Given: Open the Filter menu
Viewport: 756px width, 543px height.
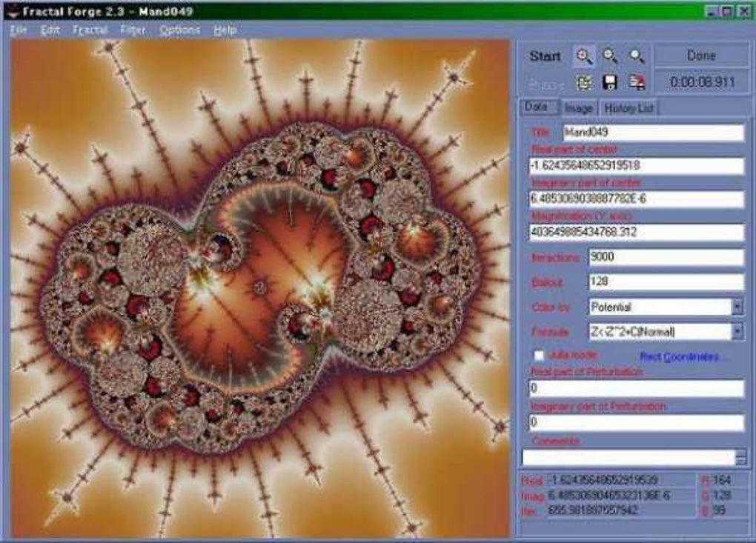Looking at the screenshot, I should 133,30.
